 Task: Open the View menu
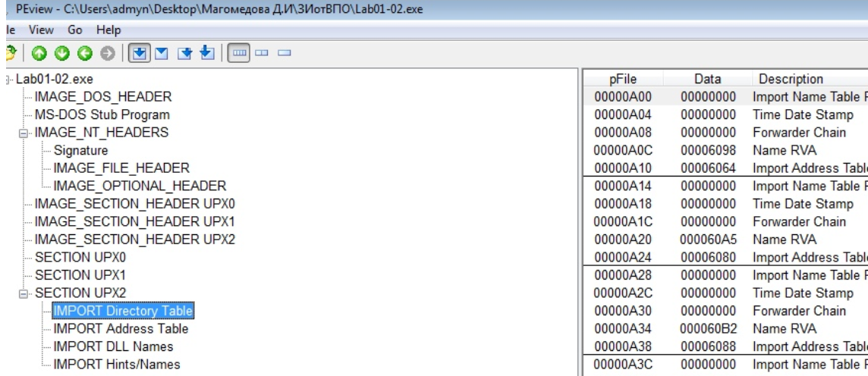(41, 30)
